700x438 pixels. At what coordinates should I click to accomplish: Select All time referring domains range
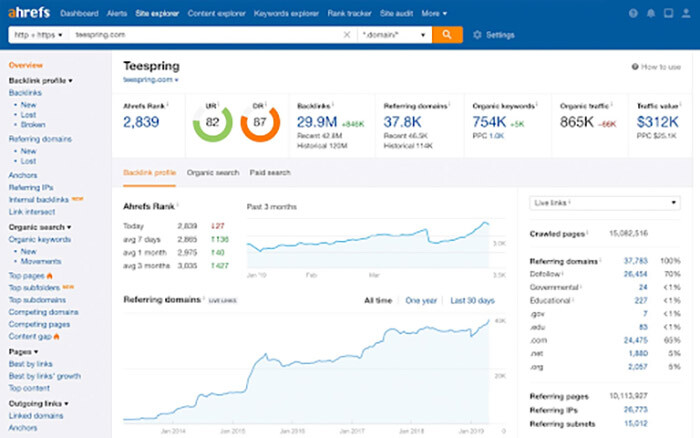coord(378,300)
